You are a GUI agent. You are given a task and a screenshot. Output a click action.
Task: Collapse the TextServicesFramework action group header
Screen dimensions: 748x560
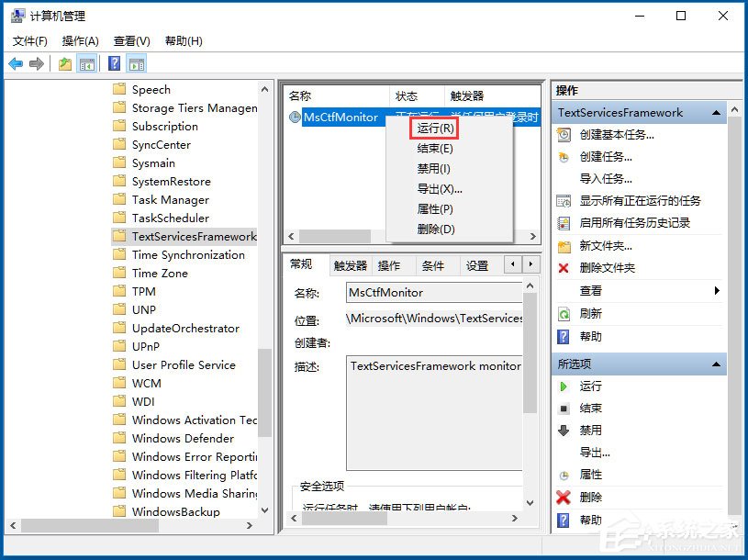(716, 112)
